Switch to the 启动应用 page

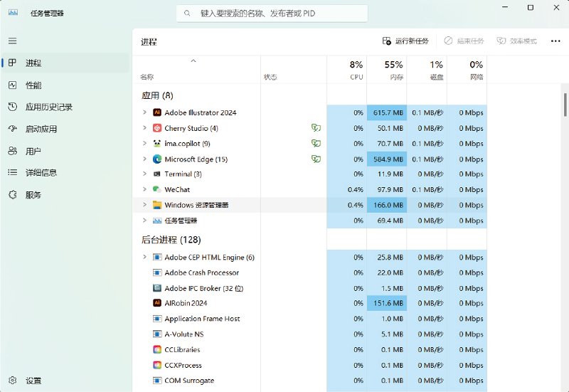click(x=41, y=129)
